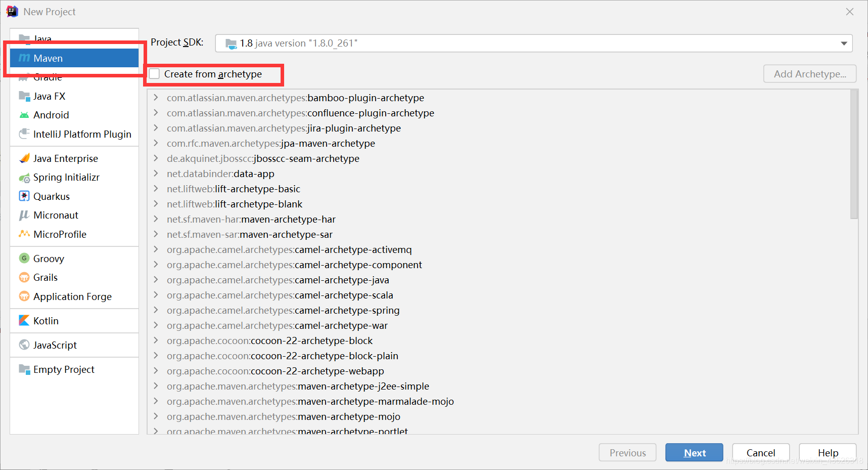Expand the camel-archetype-activemq node
868x470 pixels.
(156, 249)
